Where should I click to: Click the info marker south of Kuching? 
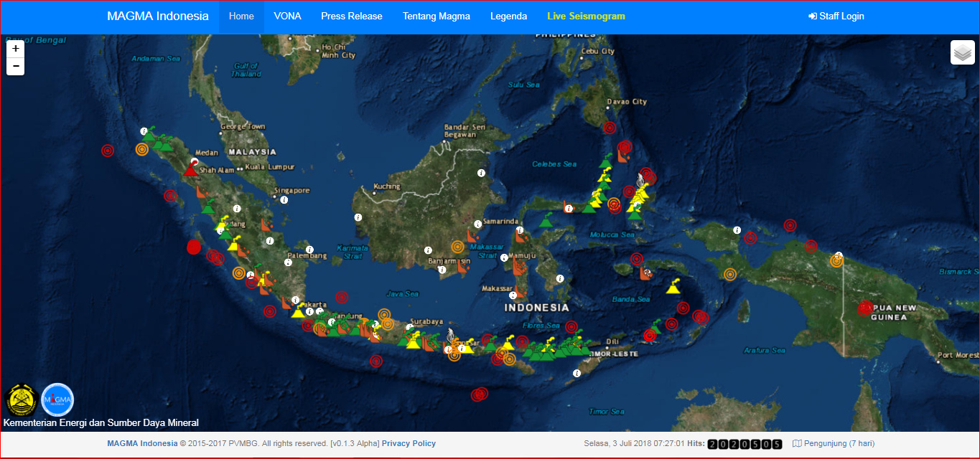click(x=358, y=217)
